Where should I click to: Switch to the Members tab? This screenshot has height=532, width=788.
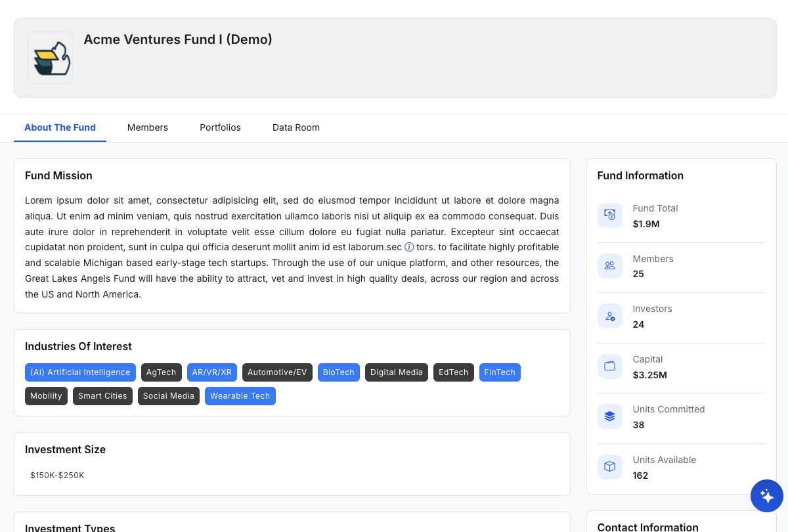[148, 127]
